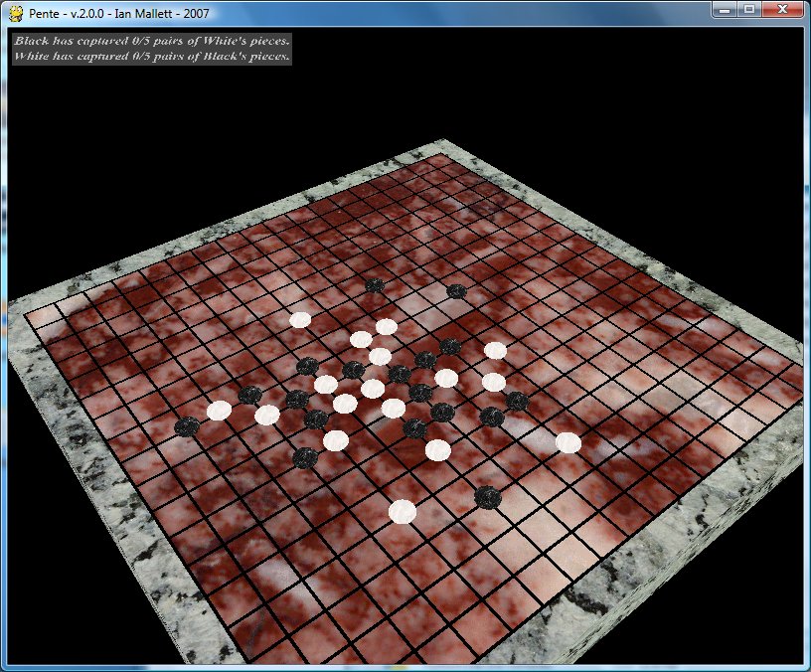Click the White captured pairs status line
The width and height of the screenshot is (811, 672).
(x=151, y=57)
